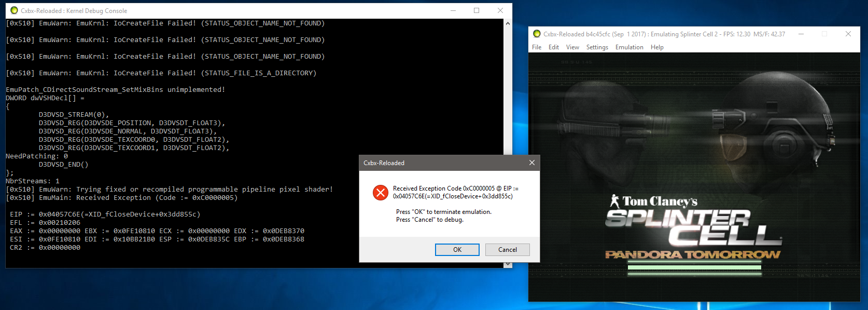Click the Kernel Debug Console title bar icon

coord(14,10)
